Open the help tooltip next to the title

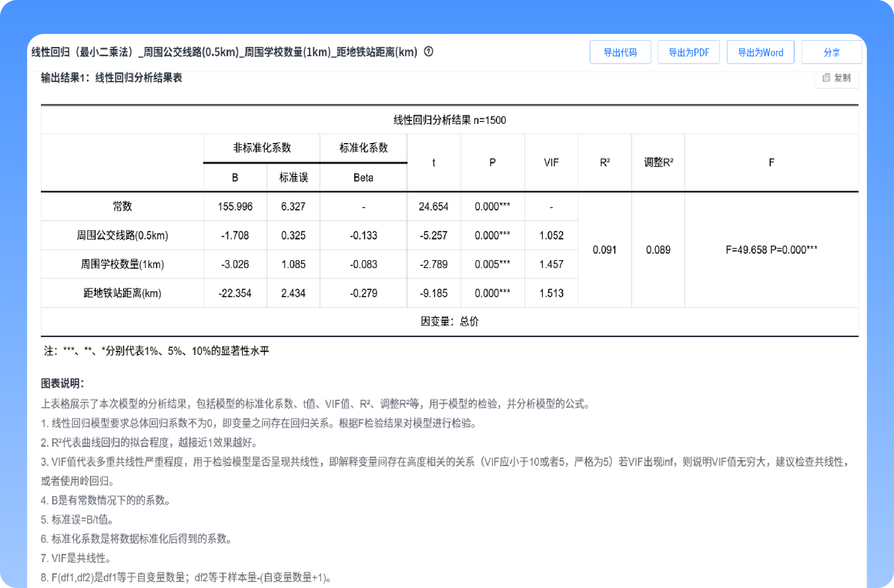429,52
